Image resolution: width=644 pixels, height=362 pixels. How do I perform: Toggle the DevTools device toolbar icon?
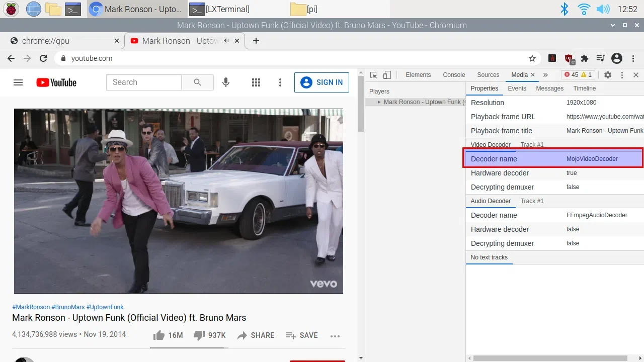click(x=387, y=75)
